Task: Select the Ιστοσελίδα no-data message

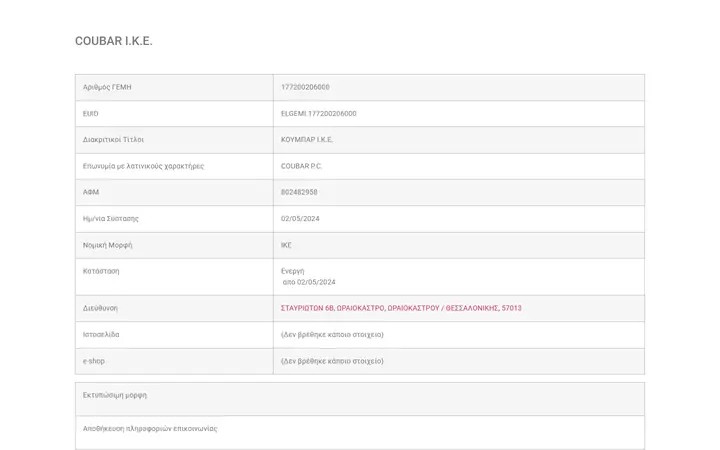Action: 332,335
